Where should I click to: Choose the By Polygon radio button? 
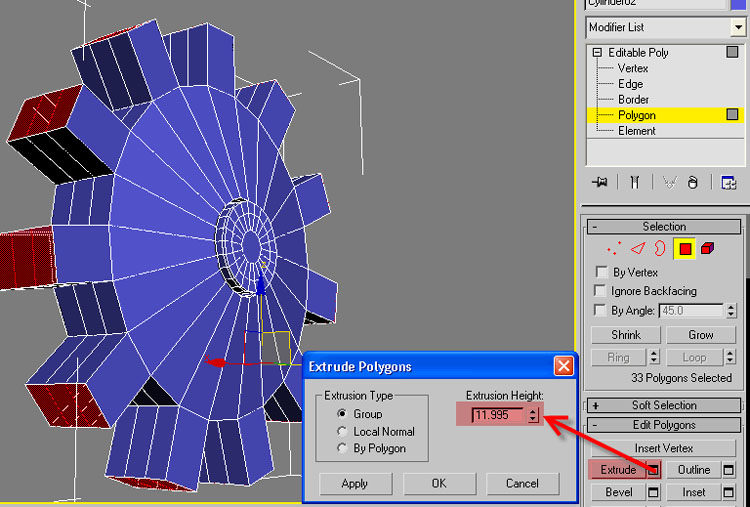pyautogui.click(x=343, y=449)
